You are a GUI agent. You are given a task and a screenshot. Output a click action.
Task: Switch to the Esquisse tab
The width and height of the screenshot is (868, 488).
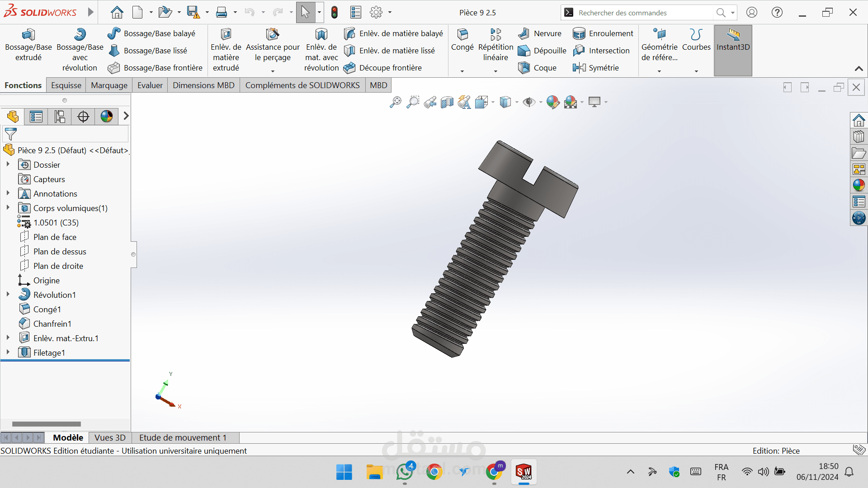(x=66, y=85)
